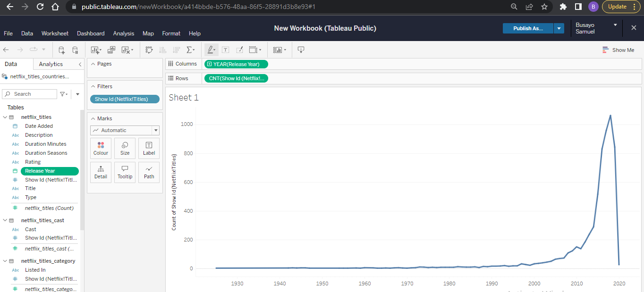Select the Release Year field
Viewport: 644px width, 292px height.
[x=50, y=171]
